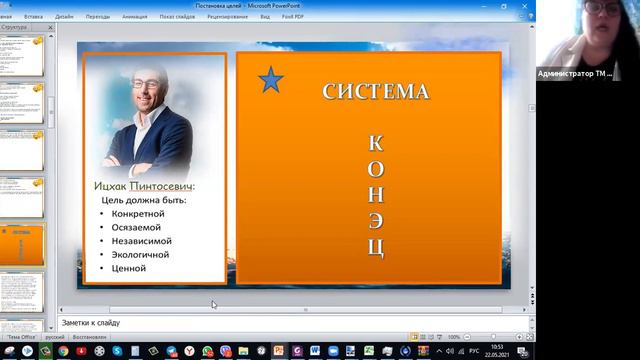This screenshot has height=360, width=640.
Task: Adjust the zoom slider handle
Action: coord(493,337)
